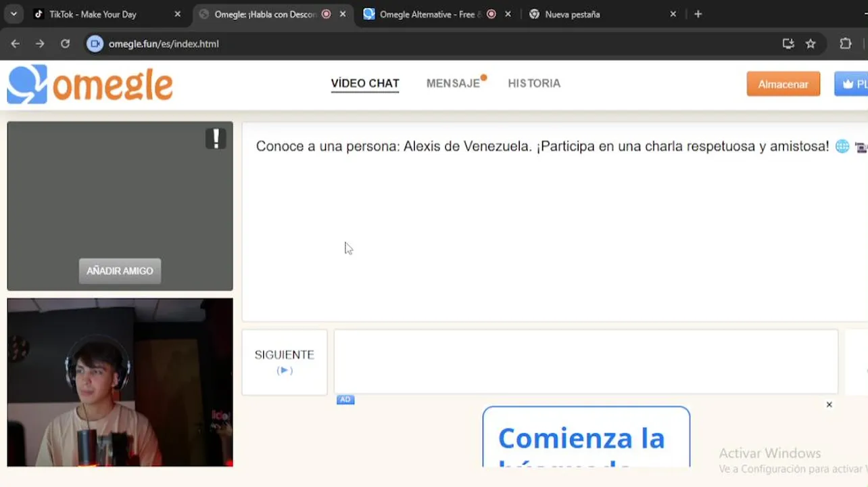Click SIGUIENTE to skip to next stranger
The image size is (868, 487).
click(x=285, y=362)
